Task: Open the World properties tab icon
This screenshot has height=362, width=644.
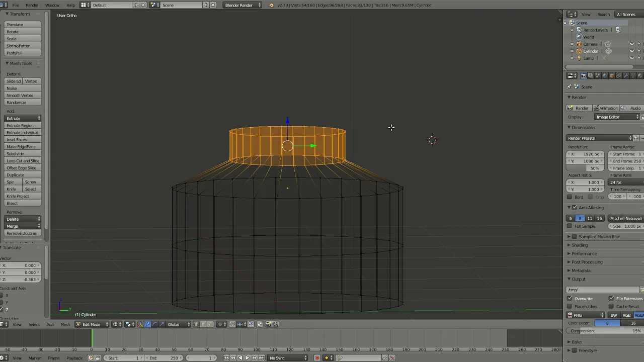Action: tap(605, 76)
